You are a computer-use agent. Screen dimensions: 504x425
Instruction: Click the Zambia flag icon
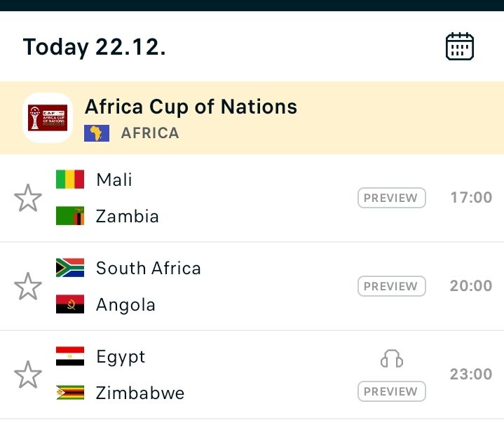(70, 216)
